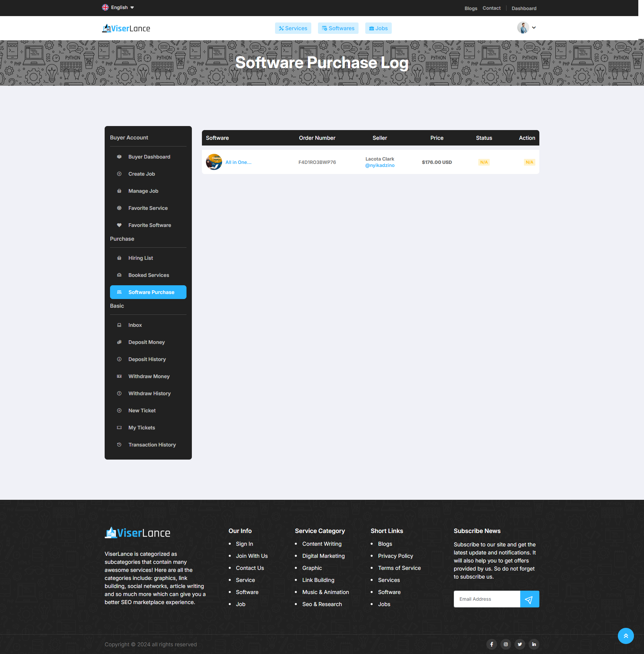Click the Instagram icon in footer
The height and width of the screenshot is (654, 644).
[506, 644]
